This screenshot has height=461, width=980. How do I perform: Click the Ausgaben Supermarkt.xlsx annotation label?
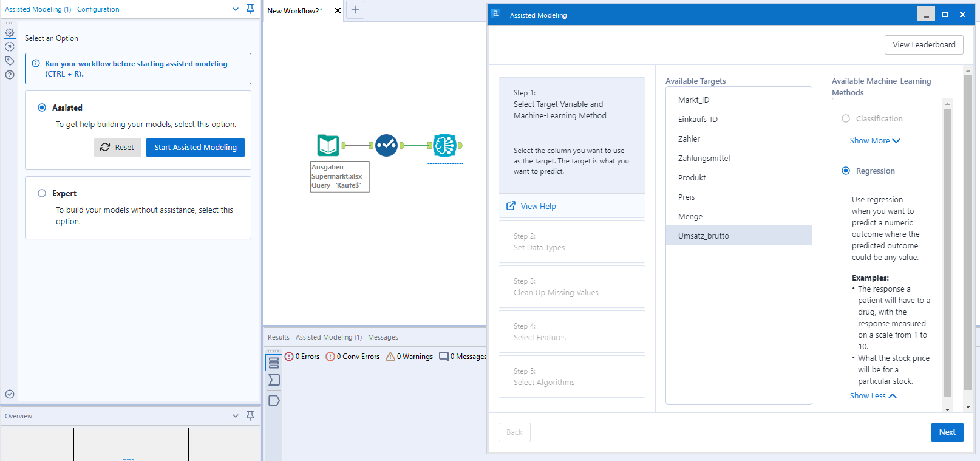pyautogui.click(x=340, y=177)
